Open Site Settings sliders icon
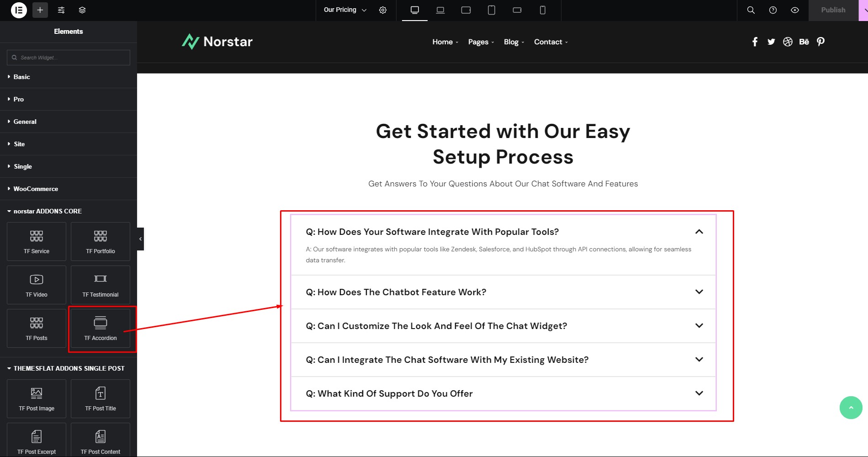This screenshot has height=457, width=868. tap(61, 10)
